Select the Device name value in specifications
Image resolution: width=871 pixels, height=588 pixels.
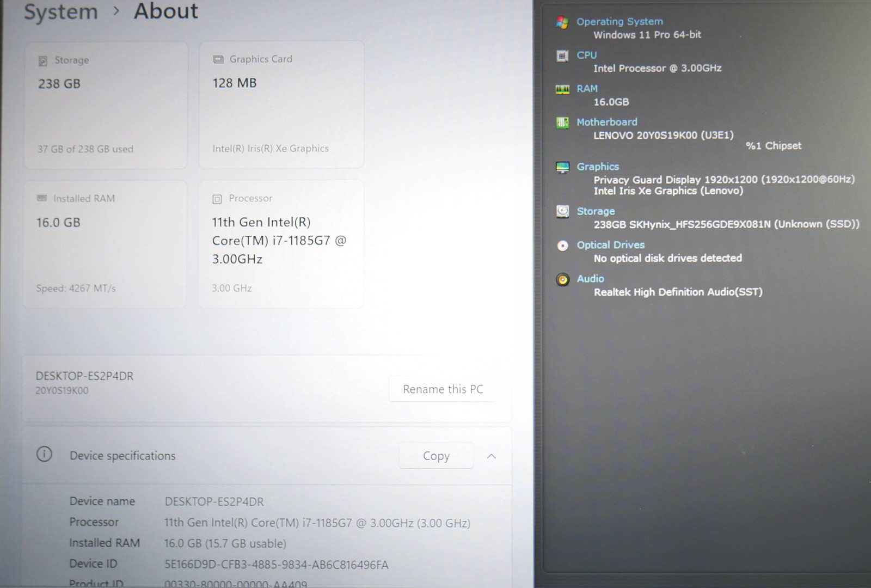coord(214,501)
